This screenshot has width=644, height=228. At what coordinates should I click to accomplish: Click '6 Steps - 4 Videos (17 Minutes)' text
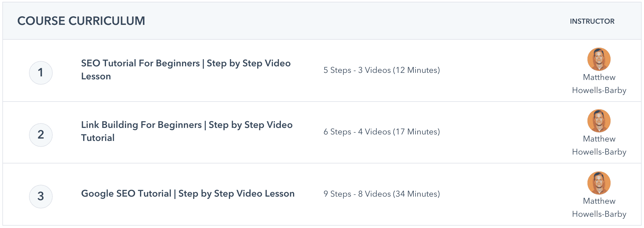tap(381, 132)
